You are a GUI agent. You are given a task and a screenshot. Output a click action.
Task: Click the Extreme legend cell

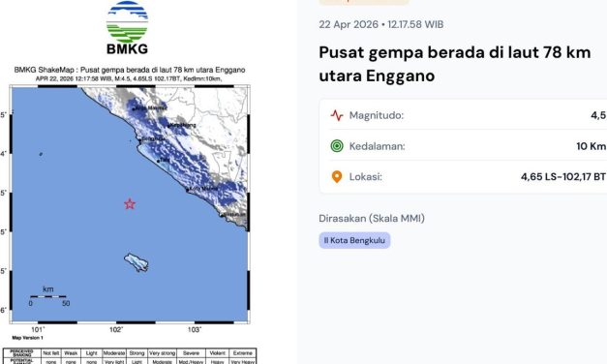242,353
